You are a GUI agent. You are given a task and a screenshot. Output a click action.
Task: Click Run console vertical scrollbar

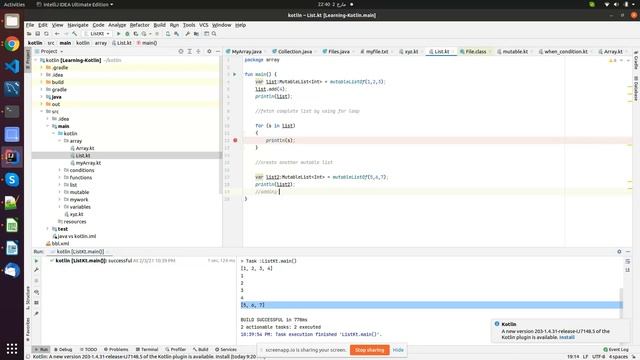(x=622, y=302)
